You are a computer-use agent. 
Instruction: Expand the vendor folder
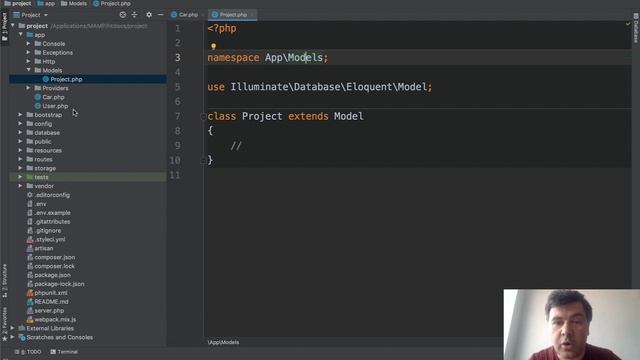[20, 186]
